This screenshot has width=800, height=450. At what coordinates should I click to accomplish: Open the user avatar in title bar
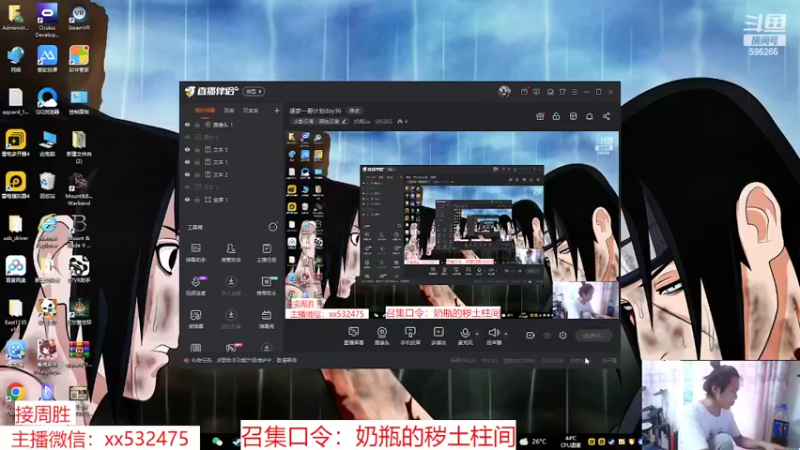pos(504,91)
